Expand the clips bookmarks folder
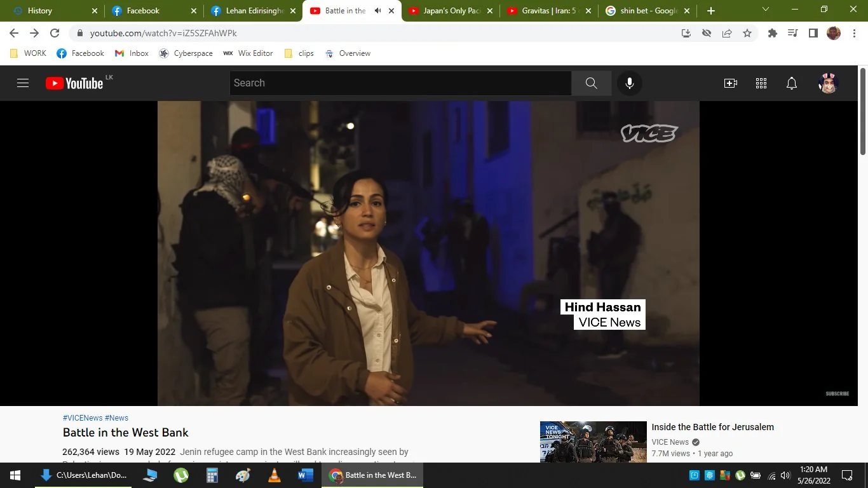 [299, 53]
